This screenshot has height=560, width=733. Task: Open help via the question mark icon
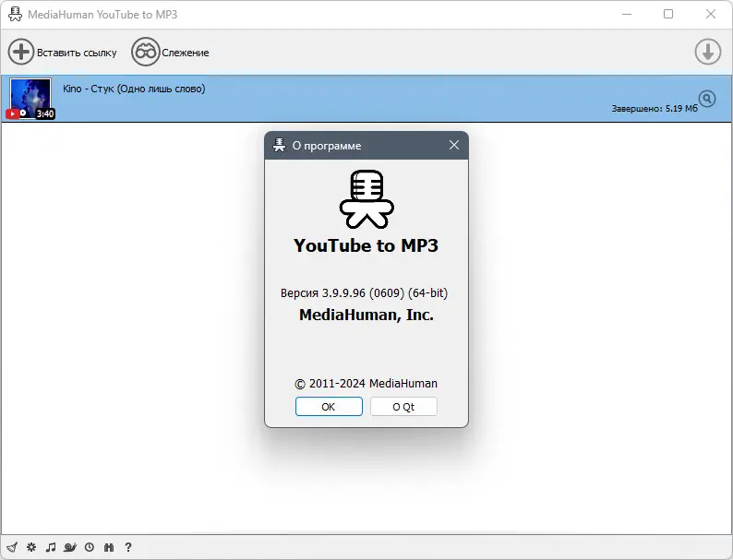coord(128,547)
